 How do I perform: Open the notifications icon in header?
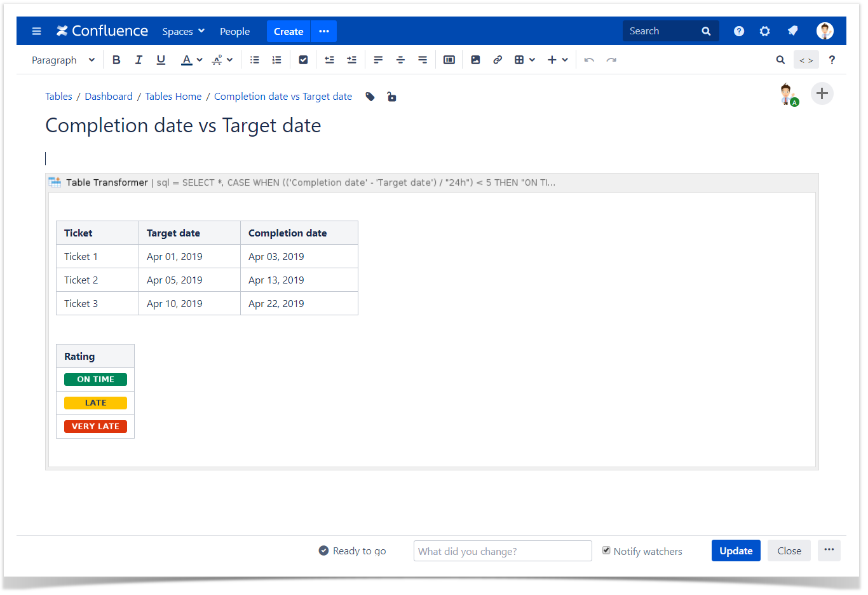click(792, 31)
